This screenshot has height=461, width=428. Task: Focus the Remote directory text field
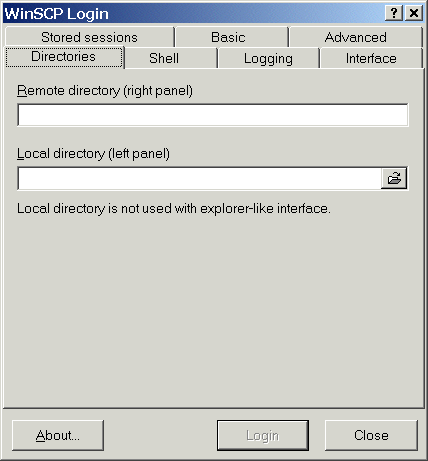[213, 115]
